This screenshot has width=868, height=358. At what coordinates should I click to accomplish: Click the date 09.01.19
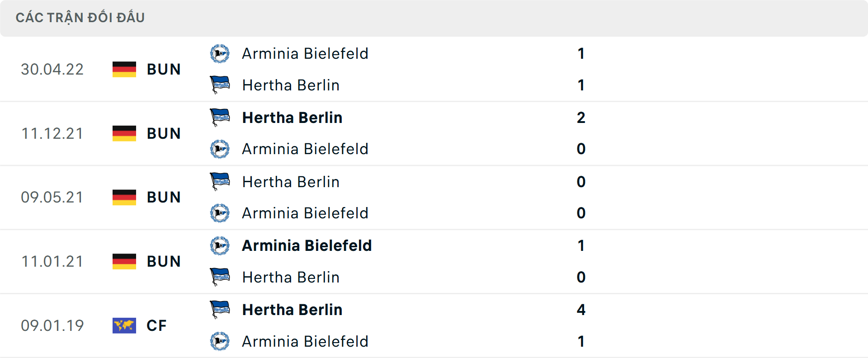tap(52, 325)
